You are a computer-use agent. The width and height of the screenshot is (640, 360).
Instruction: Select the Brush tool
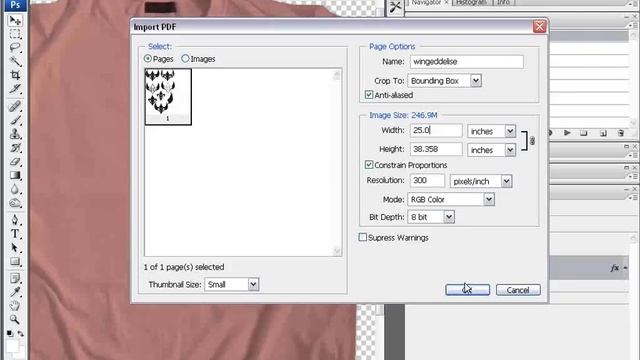(15, 120)
